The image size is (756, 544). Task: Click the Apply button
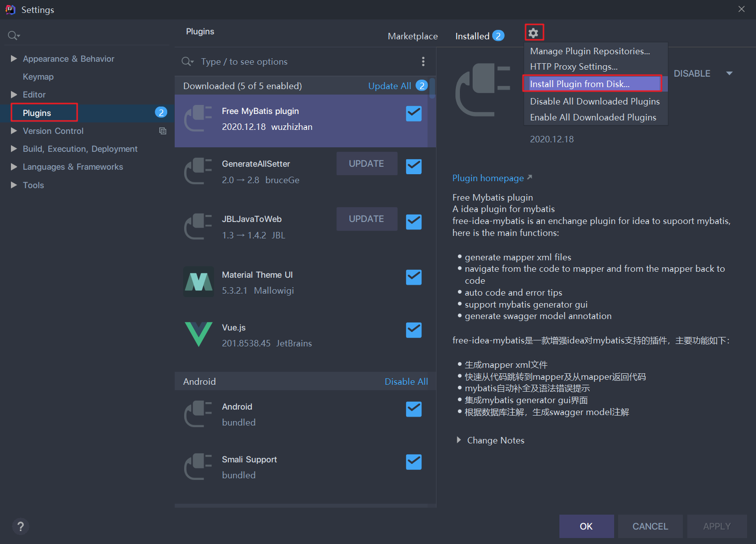click(x=717, y=526)
